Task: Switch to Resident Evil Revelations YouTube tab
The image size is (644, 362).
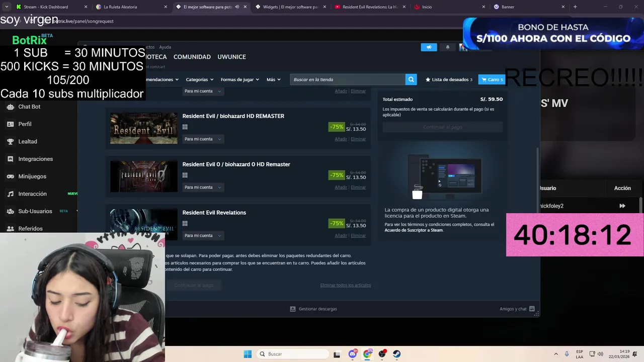Action: coord(369,7)
